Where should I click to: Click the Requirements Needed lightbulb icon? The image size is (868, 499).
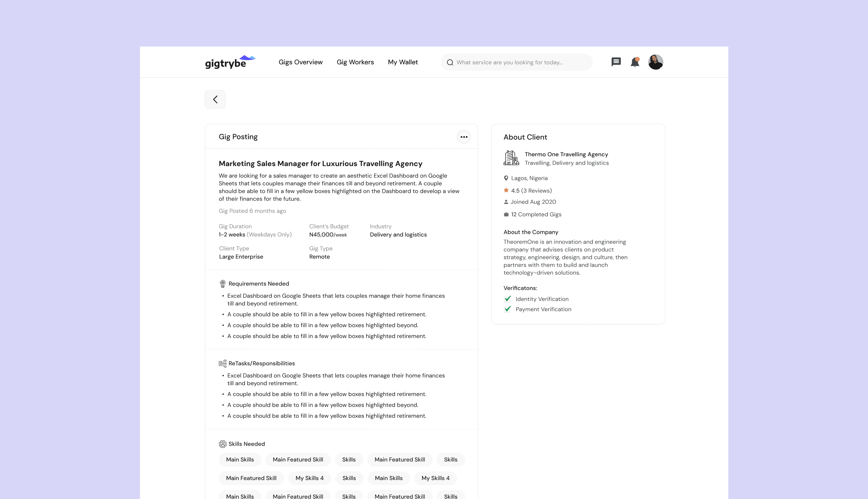pos(223,284)
